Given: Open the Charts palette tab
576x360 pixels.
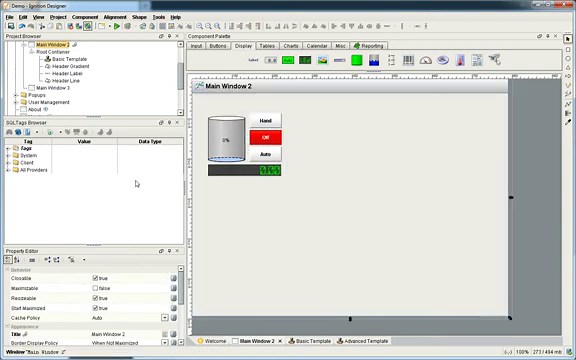Looking at the screenshot, I should (291, 46).
